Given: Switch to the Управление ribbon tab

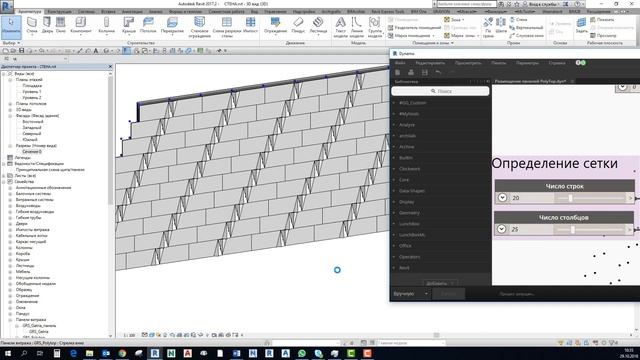Looking at the screenshot, I should pyautogui.click(x=275, y=11).
